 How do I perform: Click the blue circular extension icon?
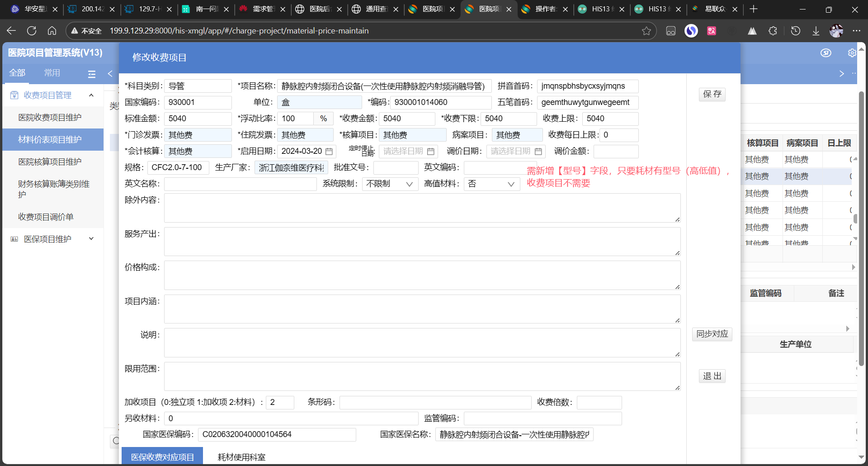[691, 31]
